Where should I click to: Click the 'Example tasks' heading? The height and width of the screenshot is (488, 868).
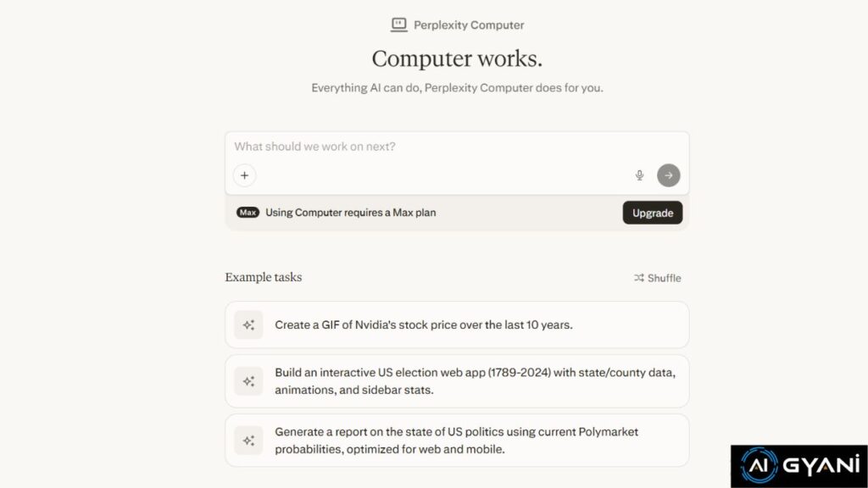[x=263, y=277]
